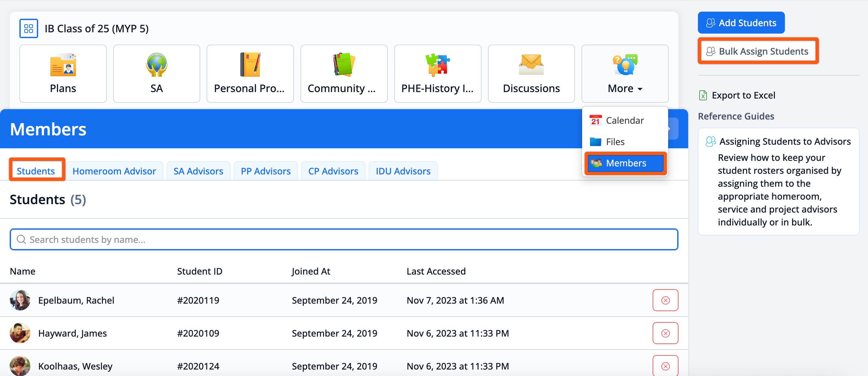Viewport: 868px width, 376px height.
Task: Click the IB Class of 25 (MYP 5) title
Action: [97, 29]
